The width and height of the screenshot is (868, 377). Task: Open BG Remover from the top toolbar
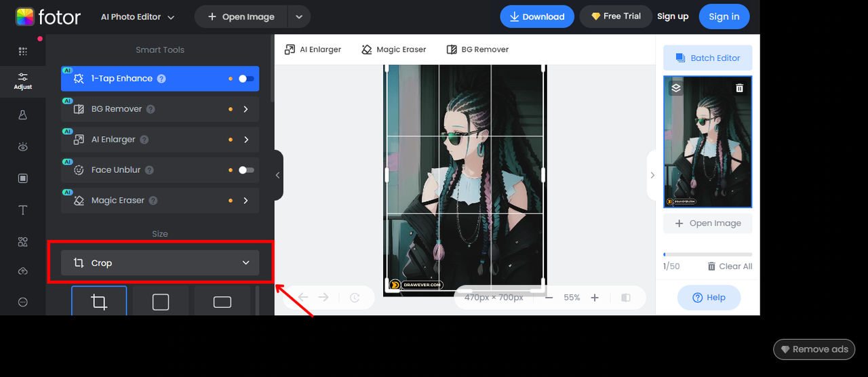tap(477, 49)
